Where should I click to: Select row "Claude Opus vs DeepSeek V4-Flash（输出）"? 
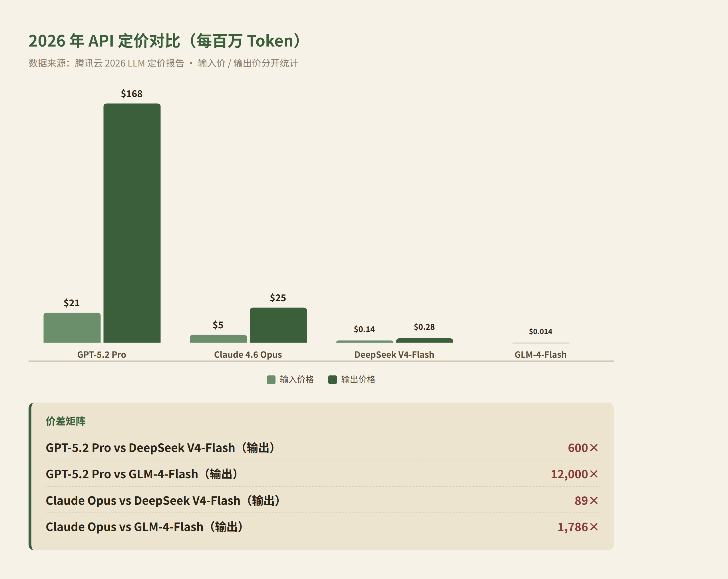coord(323,500)
